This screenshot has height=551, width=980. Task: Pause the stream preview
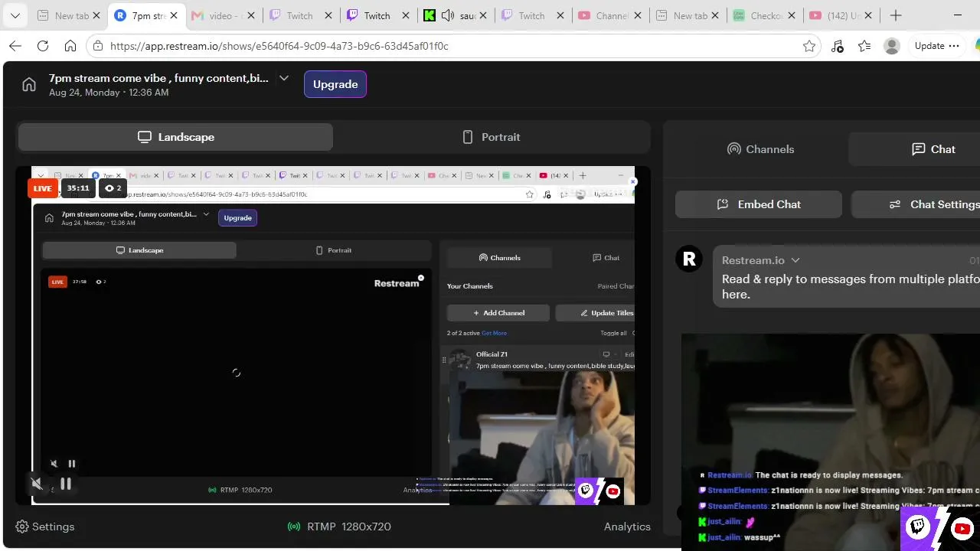click(66, 484)
